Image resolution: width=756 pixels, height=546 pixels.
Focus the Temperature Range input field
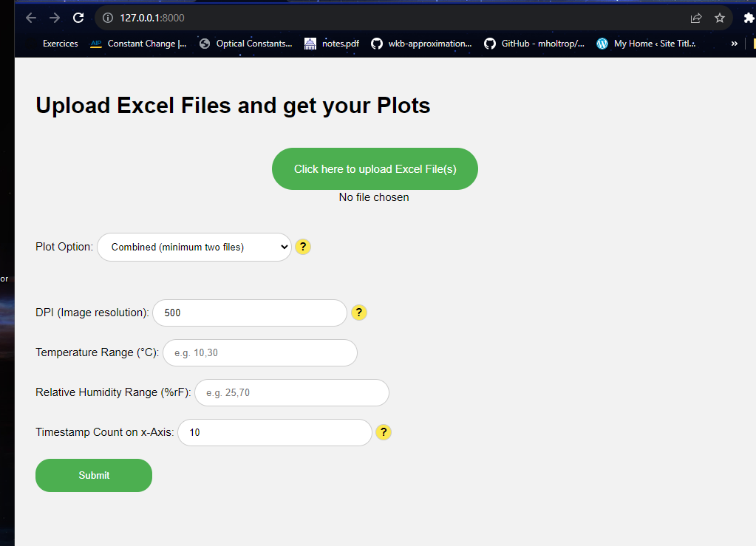(x=259, y=352)
